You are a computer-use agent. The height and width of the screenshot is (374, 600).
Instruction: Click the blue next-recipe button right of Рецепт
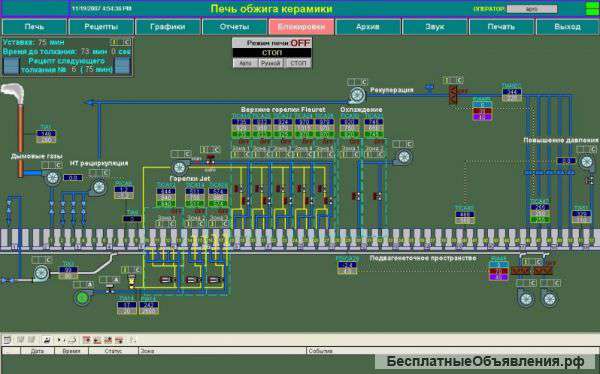pyautogui.click(x=122, y=66)
